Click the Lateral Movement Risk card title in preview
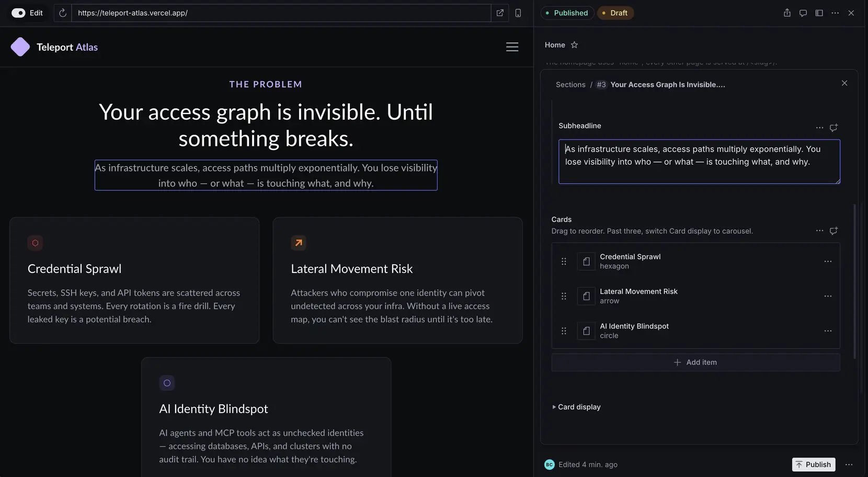Screen dimensions: 868x477 pyautogui.click(x=352, y=269)
